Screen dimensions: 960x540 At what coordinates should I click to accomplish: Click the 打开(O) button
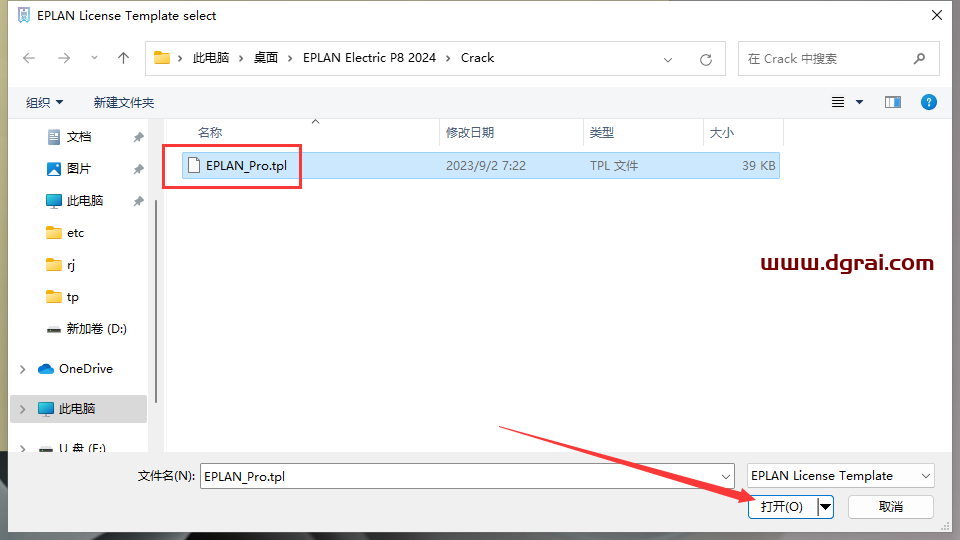pos(782,506)
